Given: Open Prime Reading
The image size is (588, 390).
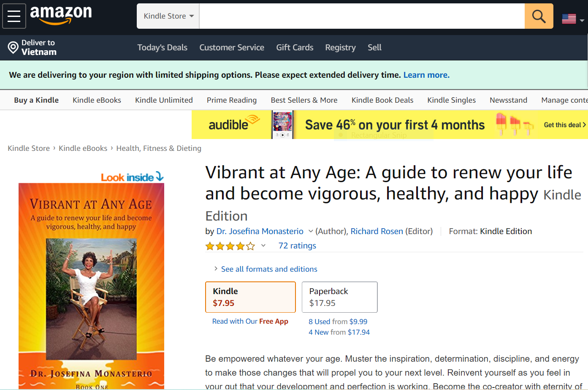Looking at the screenshot, I should (x=232, y=100).
